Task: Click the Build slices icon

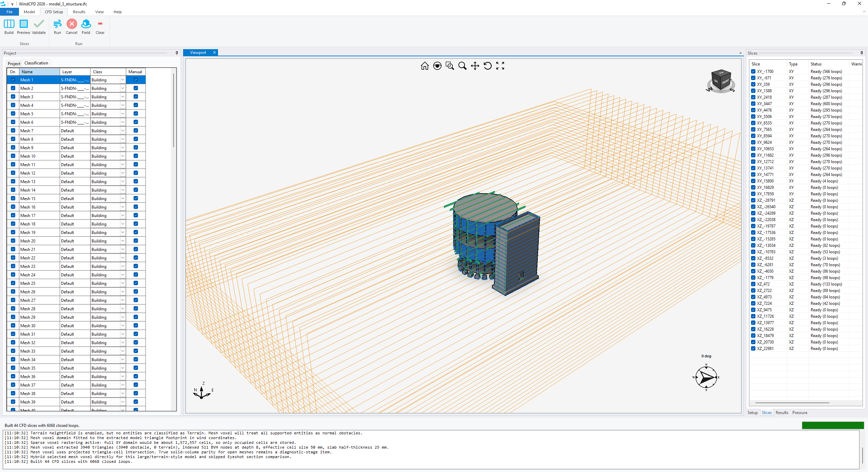Action: [9, 24]
